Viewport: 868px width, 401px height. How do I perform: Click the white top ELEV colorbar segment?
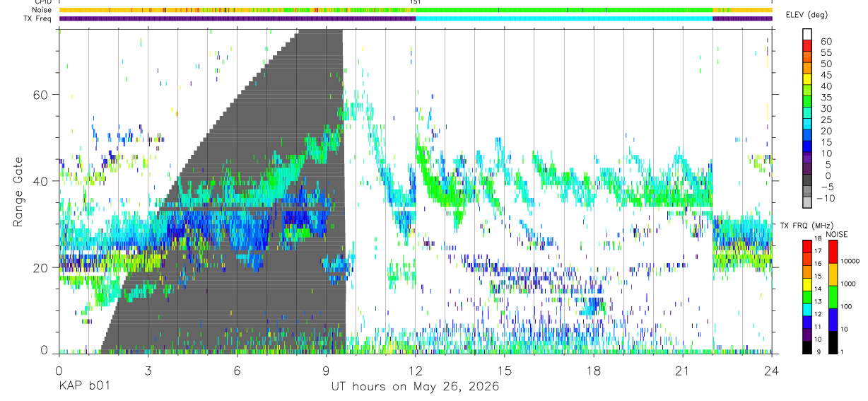point(807,34)
